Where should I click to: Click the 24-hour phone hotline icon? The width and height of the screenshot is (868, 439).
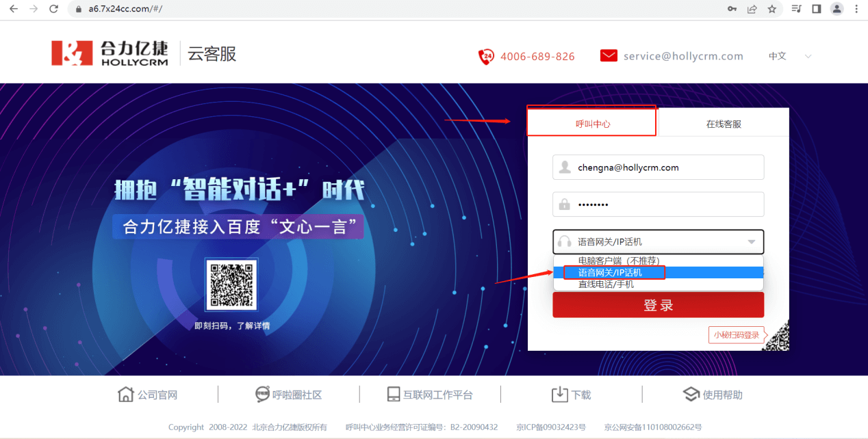coord(486,56)
